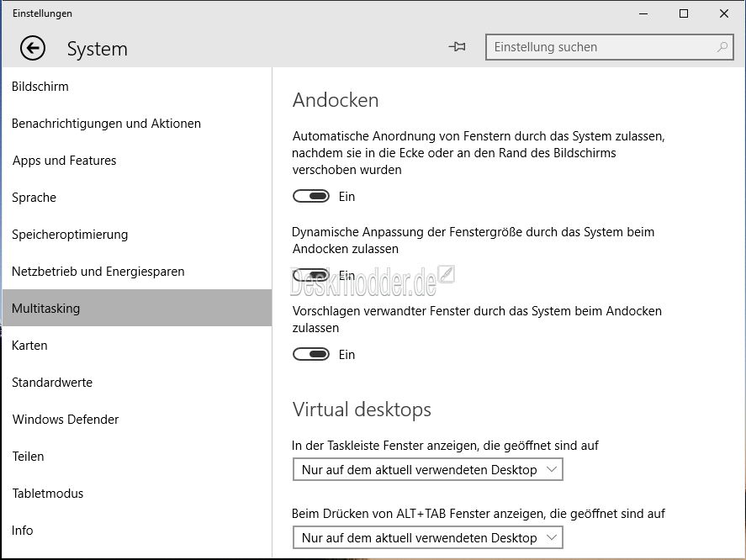Click chevron arrow of Taskleiste dropdown
The height and width of the screenshot is (560, 746).
[x=552, y=469]
